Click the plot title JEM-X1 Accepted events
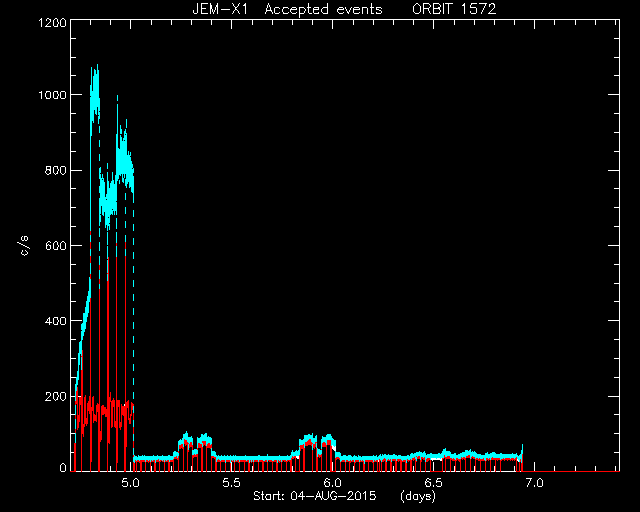Image resolution: width=640 pixels, height=512 pixels. tap(287, 9)
